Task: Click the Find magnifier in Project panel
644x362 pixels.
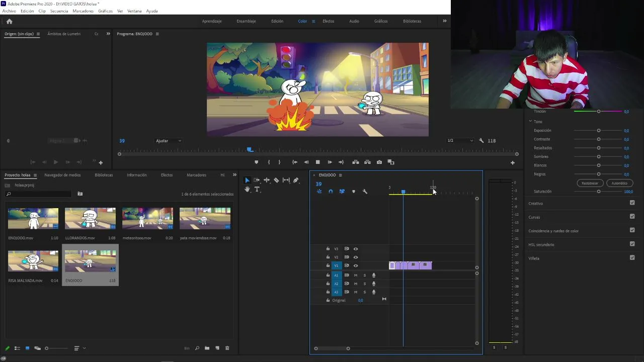Action: [197, 348]
